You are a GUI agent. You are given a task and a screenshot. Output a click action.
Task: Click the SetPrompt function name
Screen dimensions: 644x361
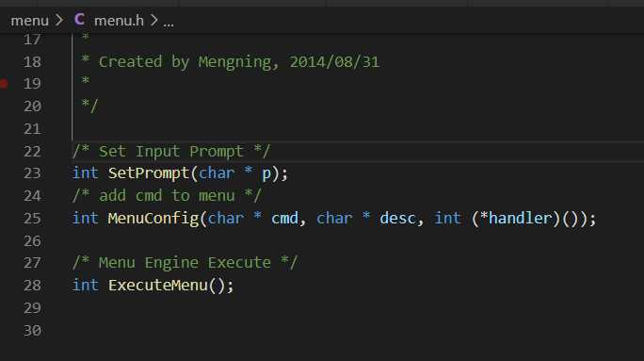(x=148, y=173)
